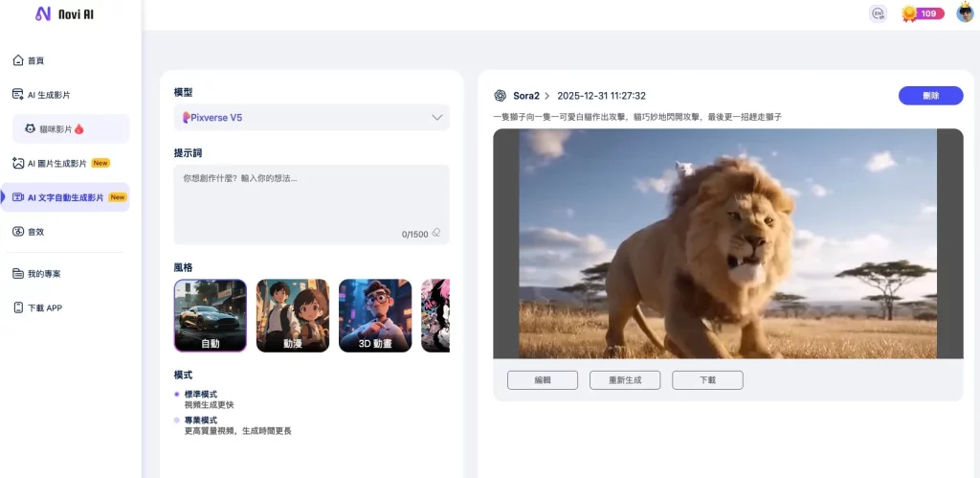Play the lion video preview

728,243
